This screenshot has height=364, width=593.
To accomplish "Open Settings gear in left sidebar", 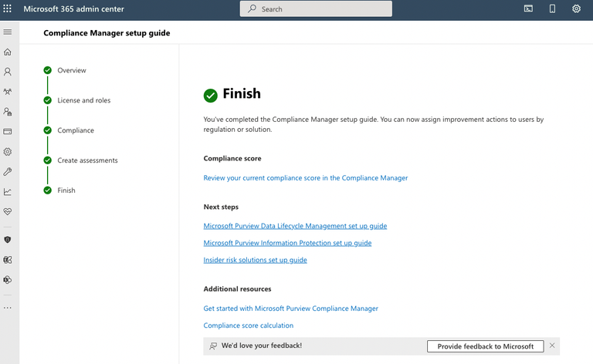I will [x=8, y=152].
